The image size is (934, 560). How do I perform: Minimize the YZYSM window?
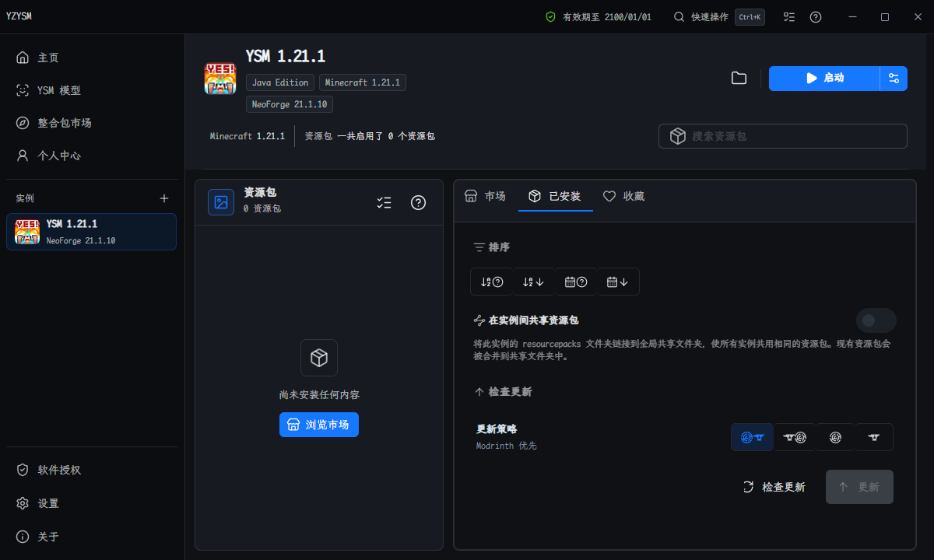[x=853, y=17]
